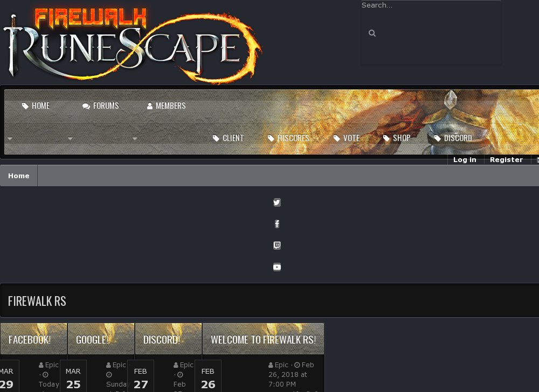Open the DISCORD menu link
The width and height of the screenshot is (539, 392).
[x=453, y=138]
